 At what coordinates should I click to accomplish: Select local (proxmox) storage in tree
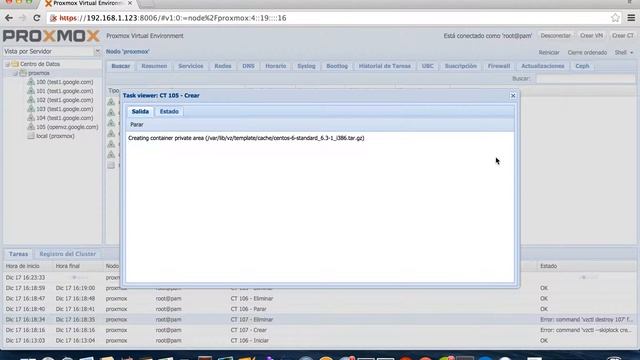coord(55,136)
